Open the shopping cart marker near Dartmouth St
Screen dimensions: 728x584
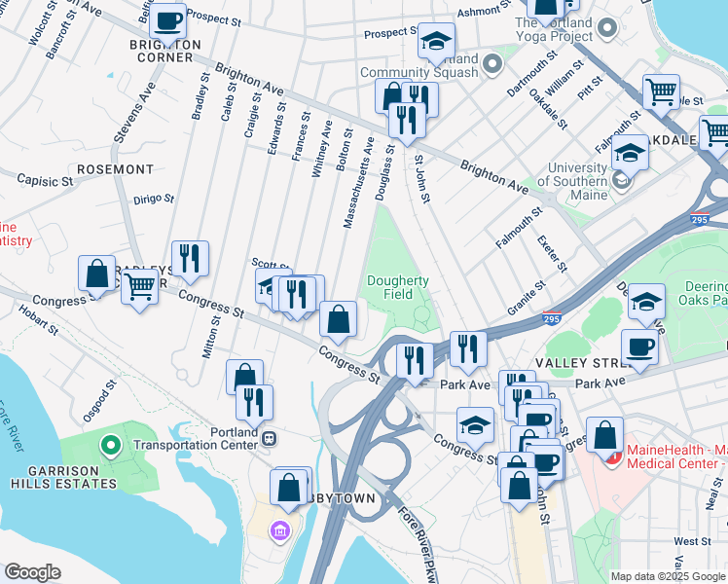[661, 93]
